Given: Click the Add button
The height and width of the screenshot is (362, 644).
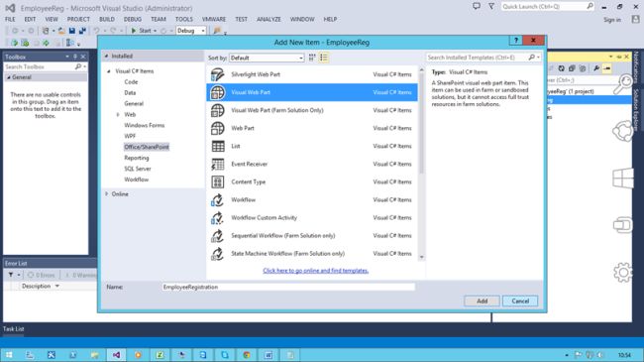Looking at the screenshot, I should 482,302.
